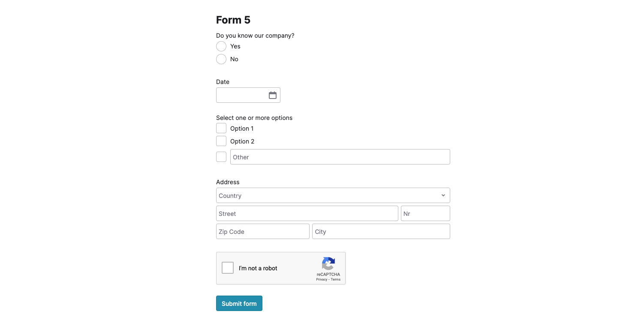The width and height of the screenshot is (644, 323).
Task: Open the reCAPTCHA Privacy link
Action: (x=322, y=279)
